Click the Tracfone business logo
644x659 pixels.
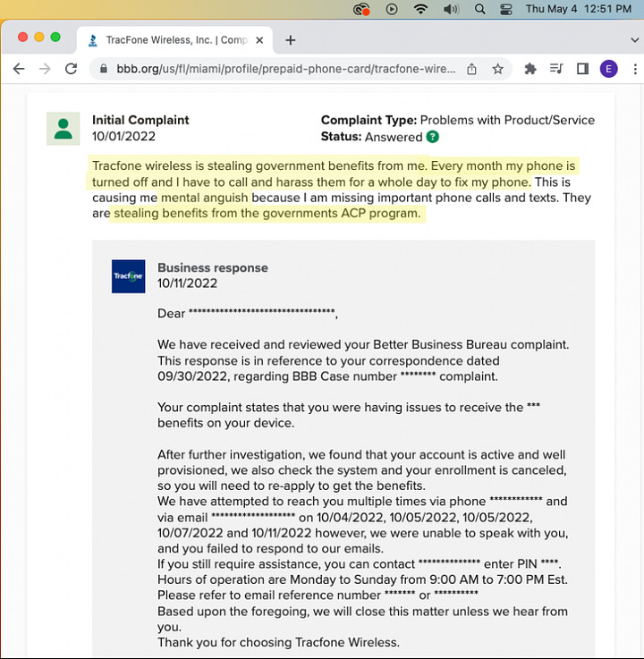tap(128, 276)
